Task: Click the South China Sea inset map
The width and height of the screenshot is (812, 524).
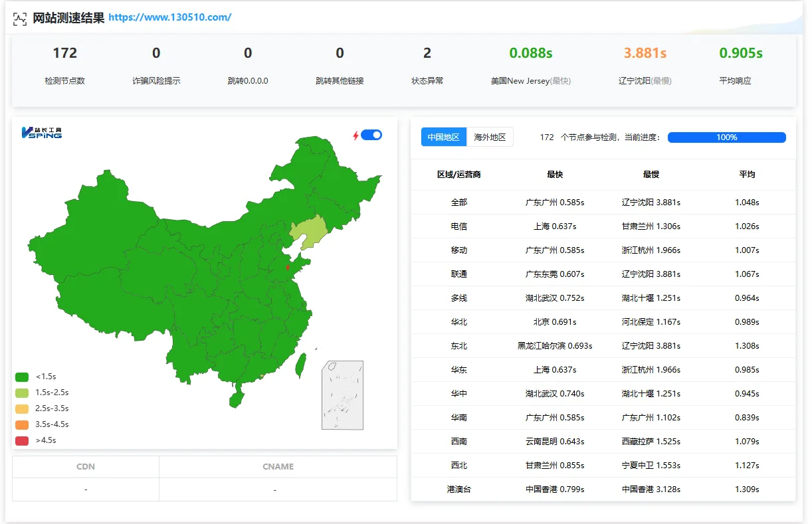Action: point(342,395)
